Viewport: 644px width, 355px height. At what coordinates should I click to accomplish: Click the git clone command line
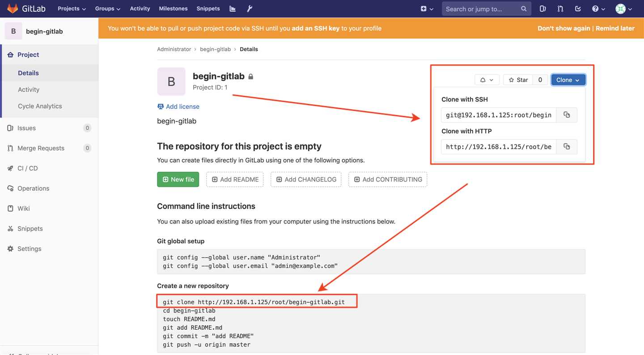click(x=254, y=302)
